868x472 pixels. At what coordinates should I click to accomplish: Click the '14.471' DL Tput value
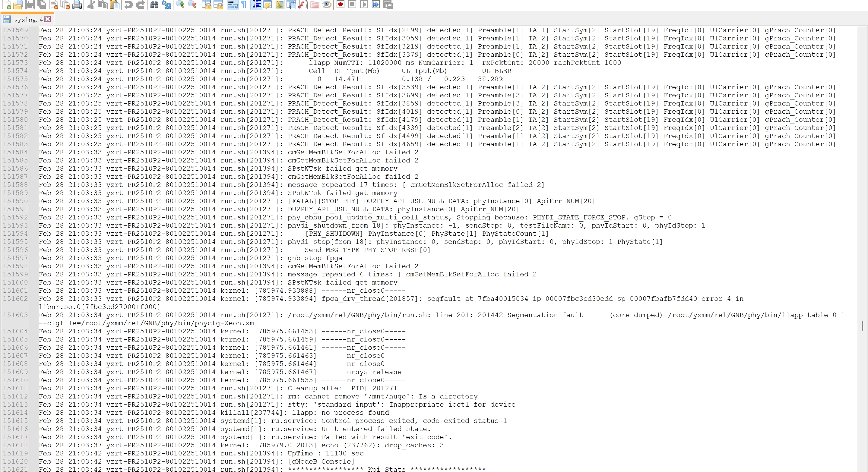click(x=347, y=79)
